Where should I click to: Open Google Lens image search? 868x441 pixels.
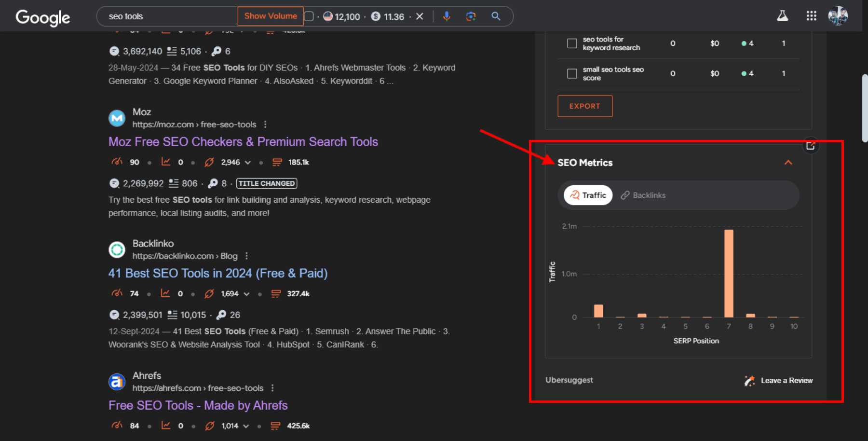(471, 16)
